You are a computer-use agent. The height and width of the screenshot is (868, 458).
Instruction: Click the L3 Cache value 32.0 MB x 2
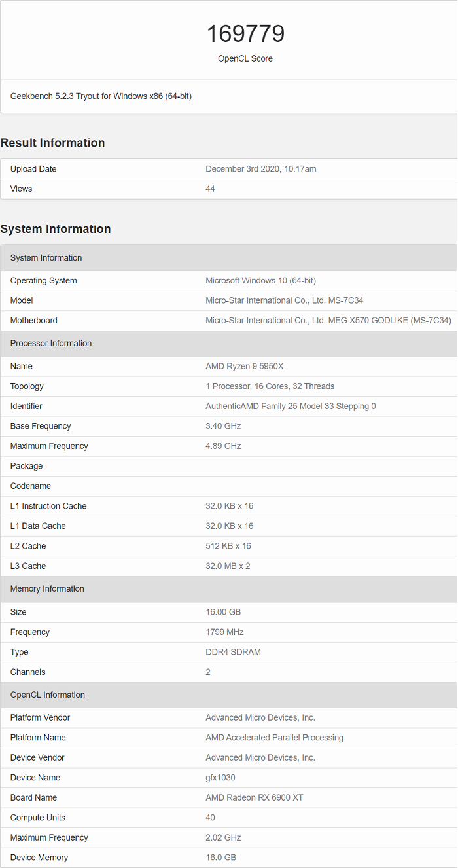tap(228, 566)
